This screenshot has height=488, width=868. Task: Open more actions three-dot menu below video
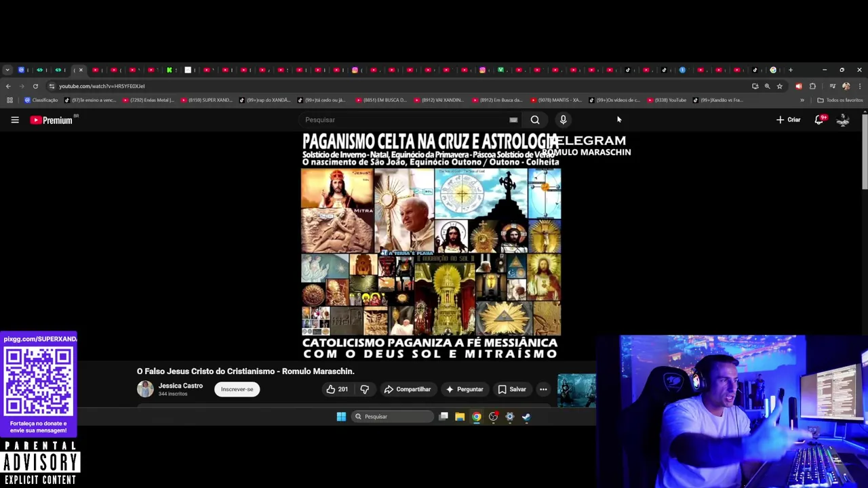pyautogui.click(x=543, y=390)
